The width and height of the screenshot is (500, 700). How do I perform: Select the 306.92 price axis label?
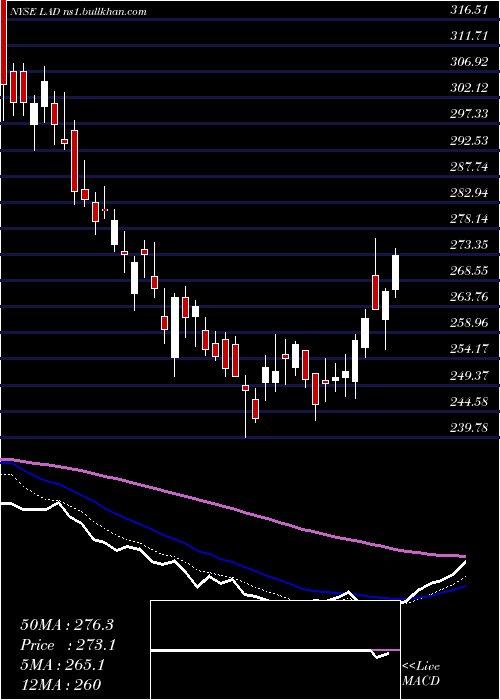coord(469,62)
